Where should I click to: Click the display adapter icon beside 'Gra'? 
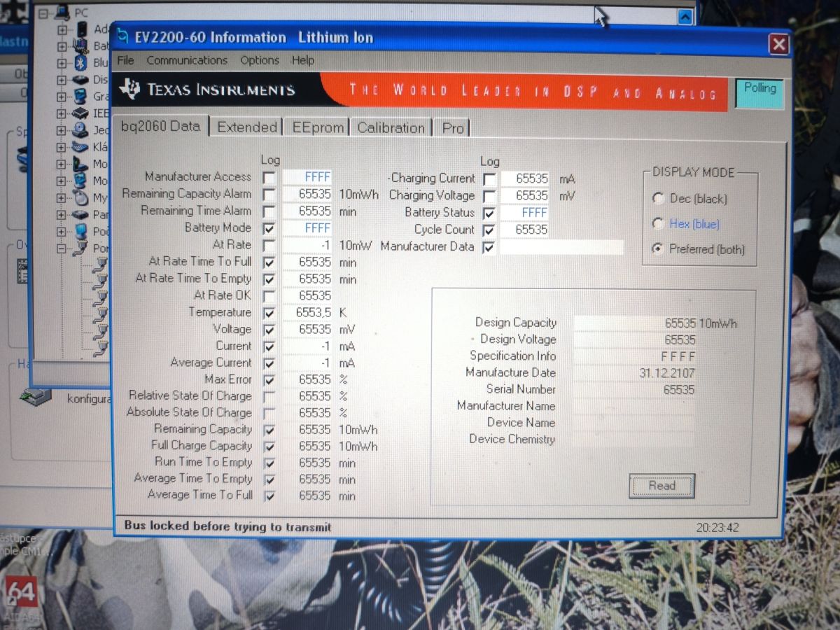click(x=81, y=97)
